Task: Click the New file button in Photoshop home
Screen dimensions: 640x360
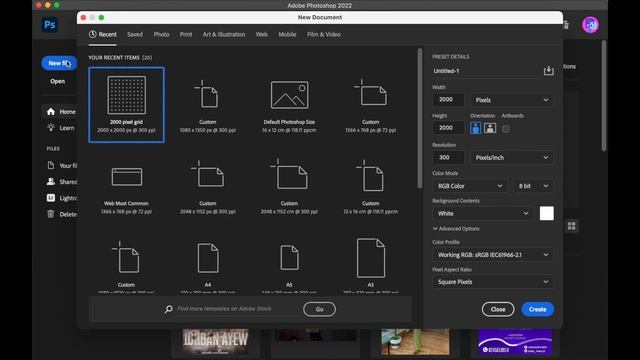Action: coord(59,63)
